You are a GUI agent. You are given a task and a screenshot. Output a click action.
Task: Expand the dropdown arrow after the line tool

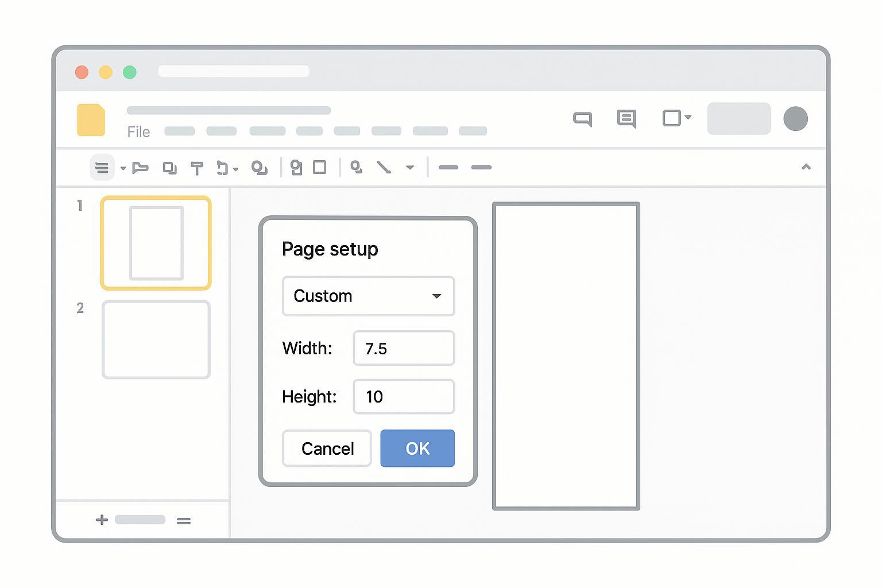(x=410, y=168)
